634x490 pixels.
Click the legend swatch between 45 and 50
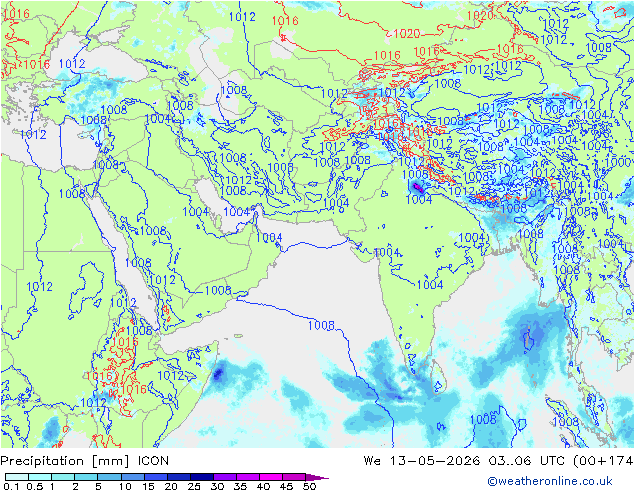coord(294,477)
